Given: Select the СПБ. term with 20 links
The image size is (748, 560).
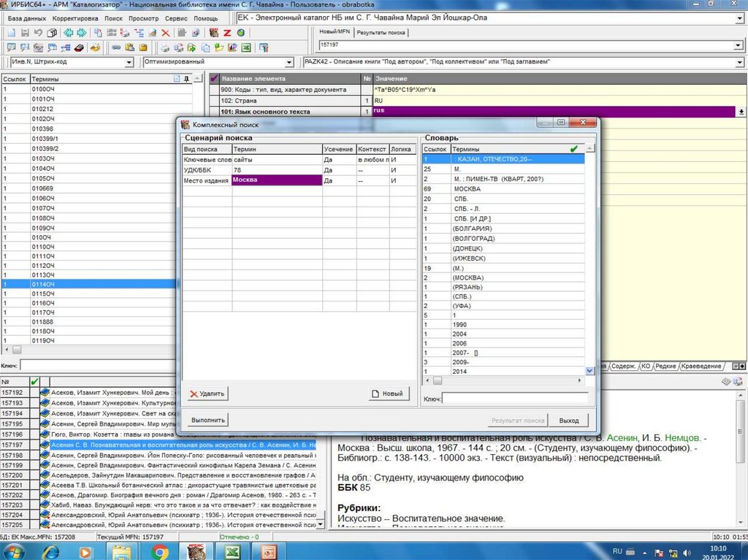Looking at the screenshot, I should click(503, 199).
